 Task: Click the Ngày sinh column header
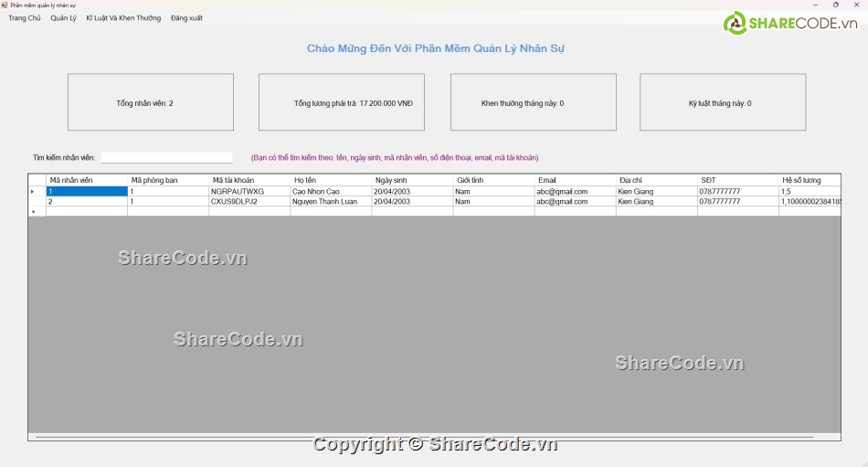pos(412,180)
